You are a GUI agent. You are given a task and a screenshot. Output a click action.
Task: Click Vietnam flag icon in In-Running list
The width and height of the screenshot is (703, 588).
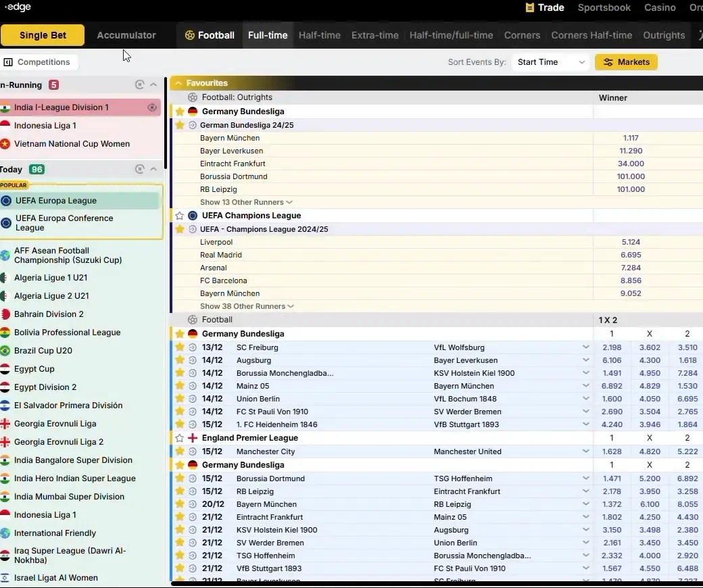coord(5,144)
